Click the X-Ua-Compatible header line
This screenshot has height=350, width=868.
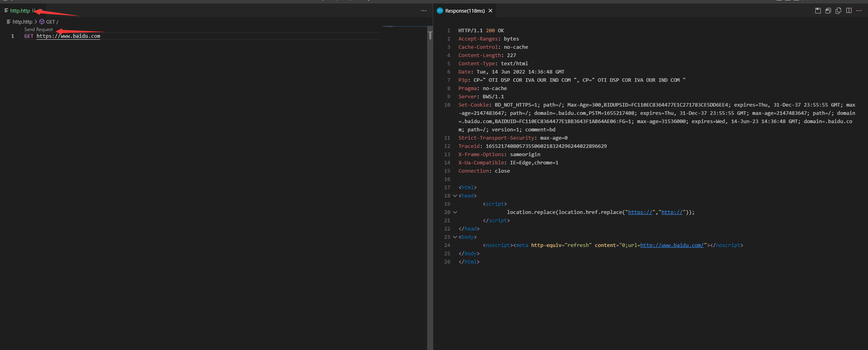tap(508, 163)
